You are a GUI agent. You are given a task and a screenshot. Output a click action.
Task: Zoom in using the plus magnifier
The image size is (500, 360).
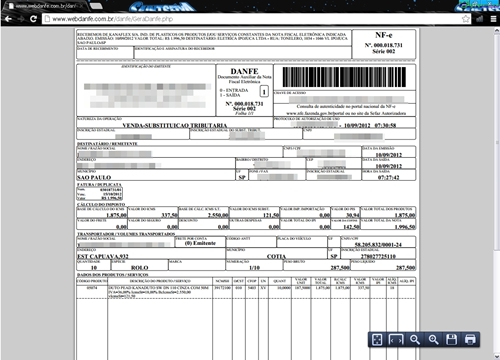pos(433,340)
